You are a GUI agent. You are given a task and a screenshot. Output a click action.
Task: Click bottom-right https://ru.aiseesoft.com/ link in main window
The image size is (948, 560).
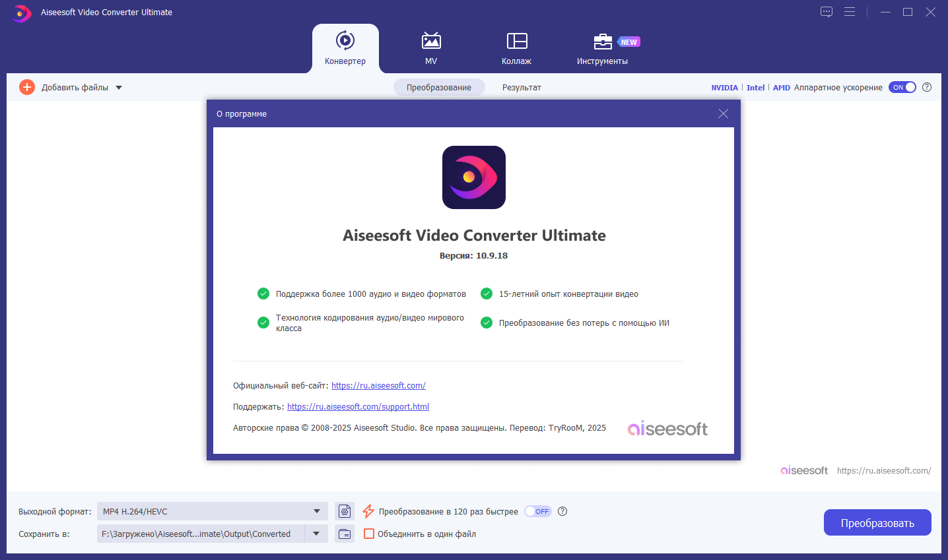coord(884,470)
